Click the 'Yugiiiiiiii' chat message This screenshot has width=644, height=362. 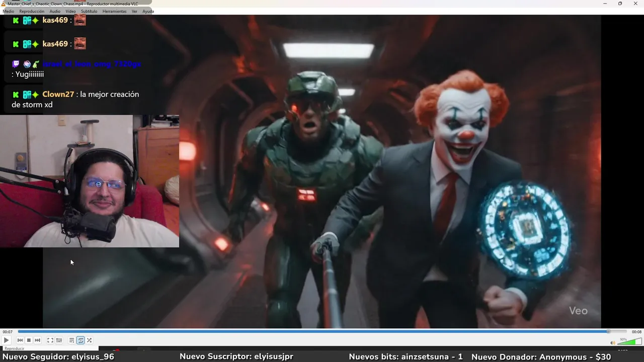click(30, 74)
